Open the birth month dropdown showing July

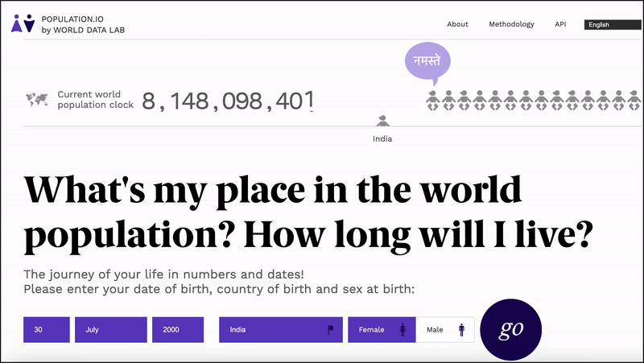(111, 329)
